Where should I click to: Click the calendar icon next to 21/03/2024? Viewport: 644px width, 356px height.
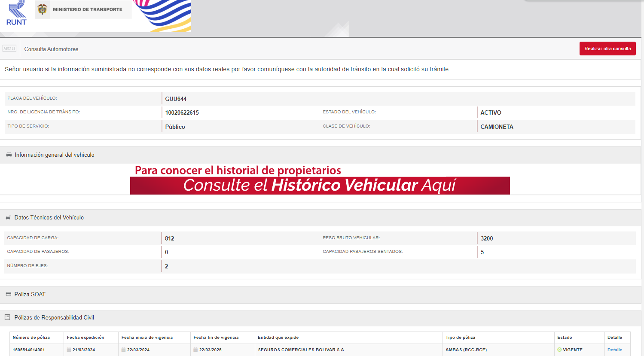click(69, 350)
